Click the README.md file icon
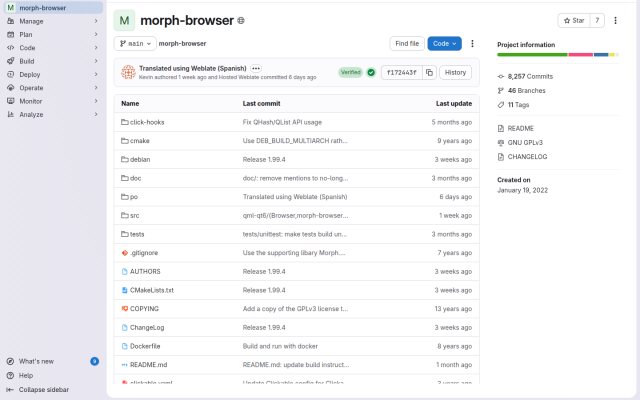This screenshot has width=640, height=400. [124, 365]
